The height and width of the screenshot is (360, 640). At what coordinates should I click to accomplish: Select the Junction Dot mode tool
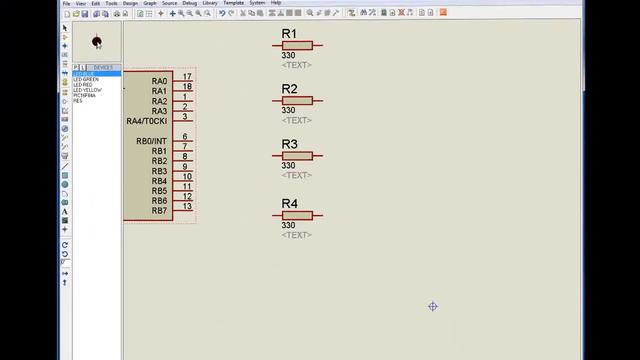pyautogui.click(x=65, y=46)
